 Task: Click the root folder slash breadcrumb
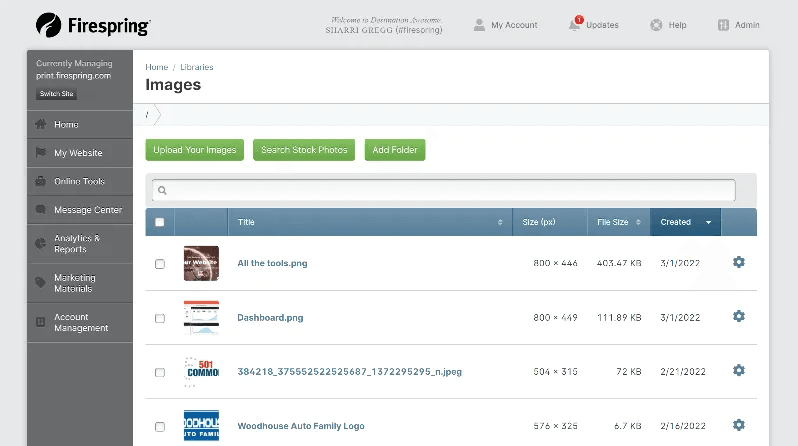[147, 115]
